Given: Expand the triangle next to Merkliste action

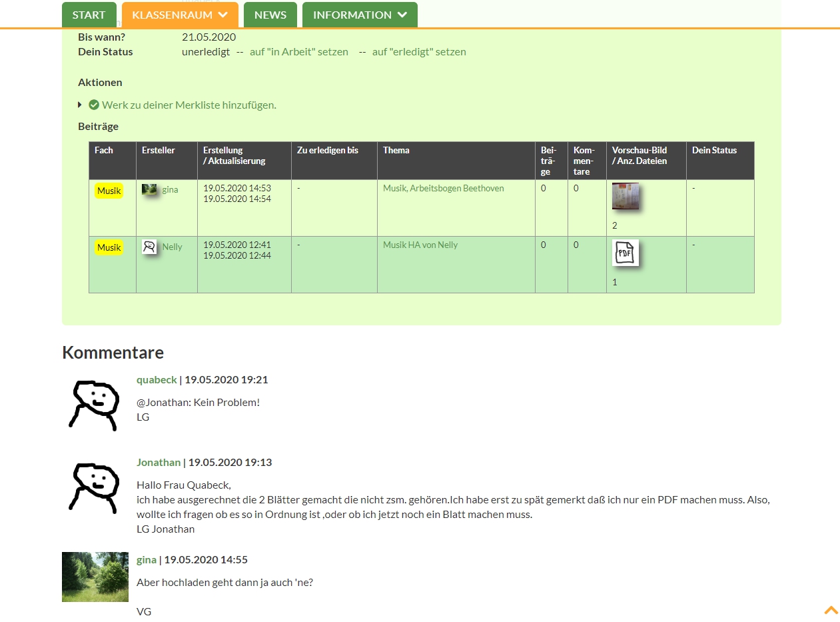Looking at the screenshot, I should (80, 105).
